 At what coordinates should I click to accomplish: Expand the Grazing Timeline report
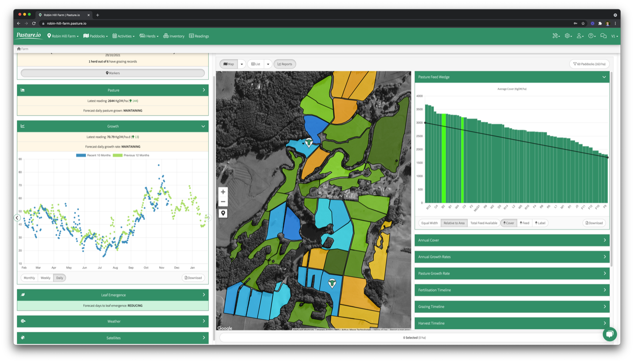coord(512,307)
